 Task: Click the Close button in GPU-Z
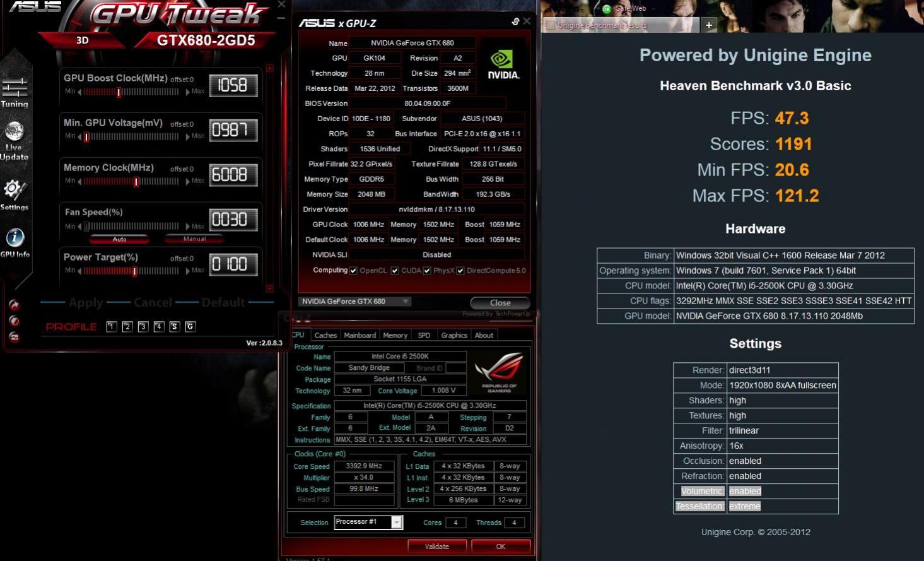(x=500, y=303)
